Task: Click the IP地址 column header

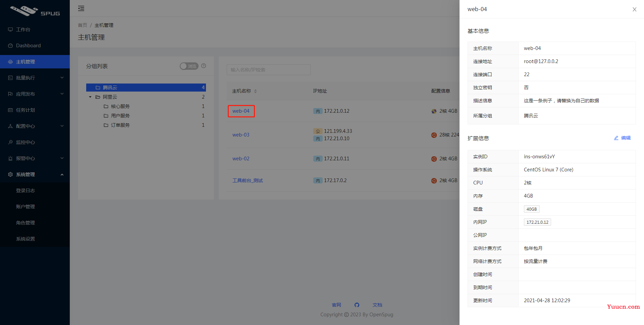Action: tap(320, 91)
